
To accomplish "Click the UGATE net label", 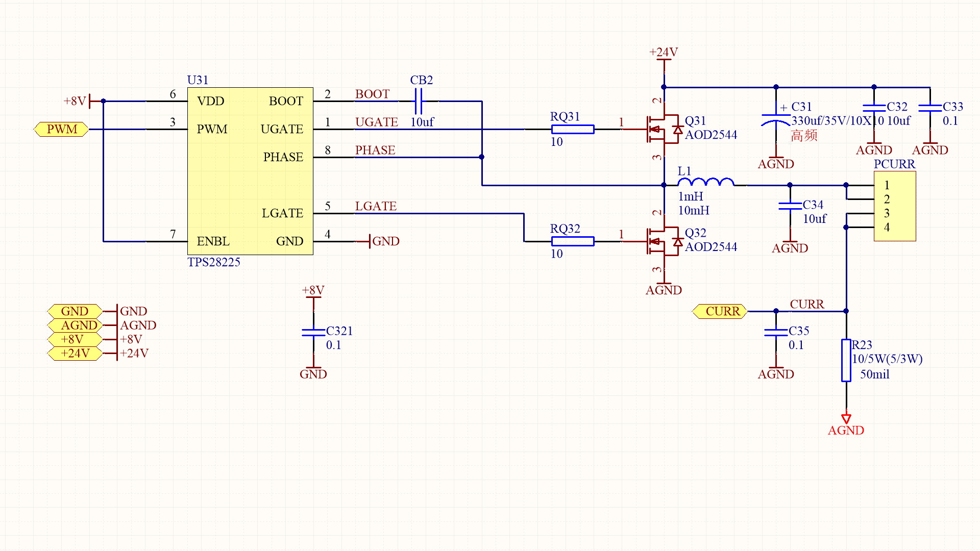I will [376, 122].
